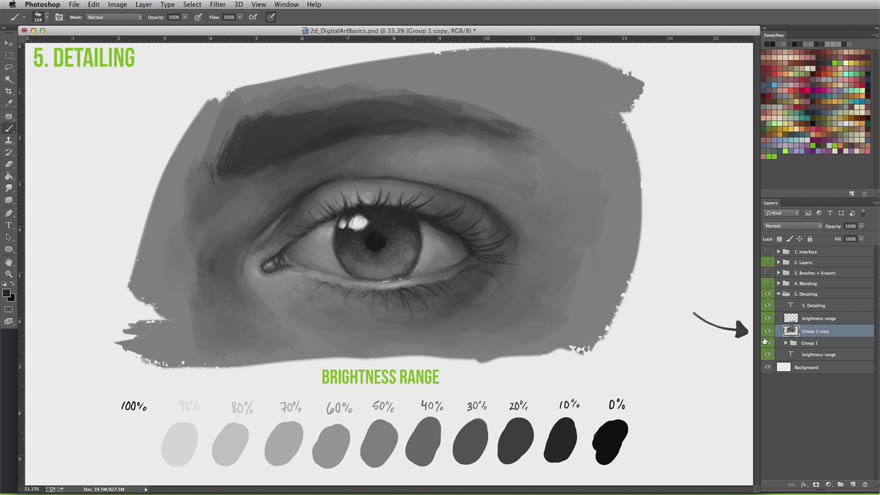
Task: Open the Window menu
Action: click(x=286, y=4)
